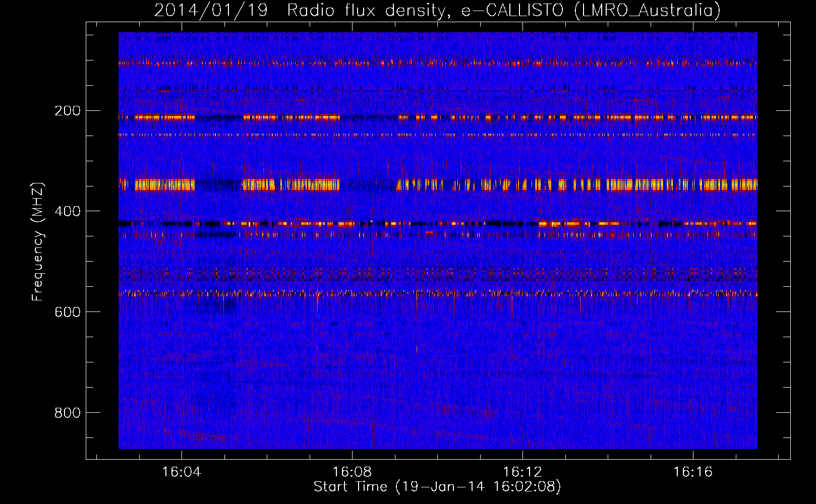816x504 pixels.
Task: Click the 16:08 time tick label
Action: [352, 472]
